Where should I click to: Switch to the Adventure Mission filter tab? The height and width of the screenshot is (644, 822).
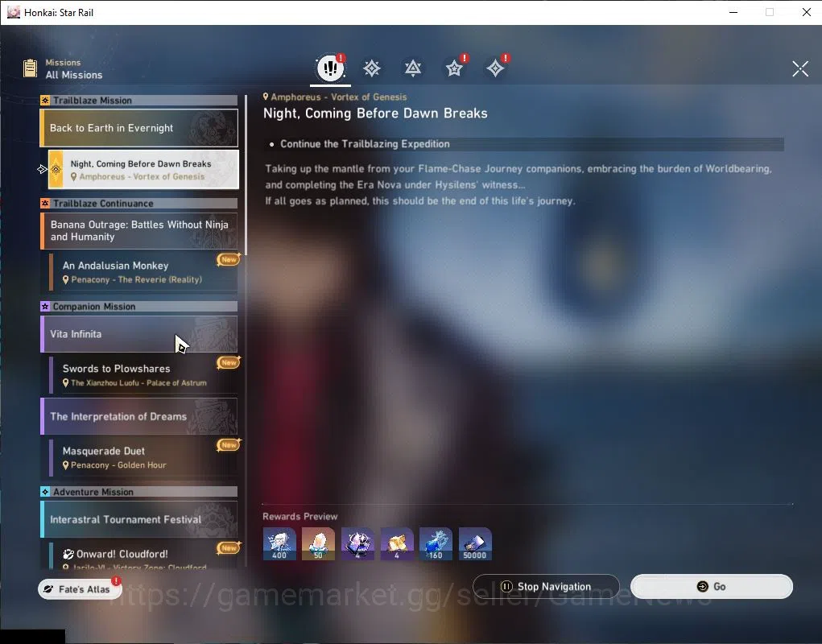(495, 68)
